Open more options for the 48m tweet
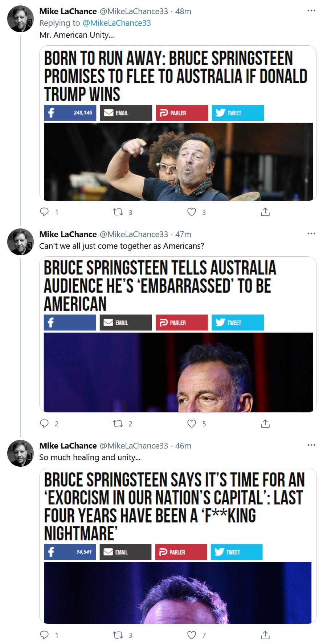323x644 pixels. pyautogui.click(x=311, y=11)
